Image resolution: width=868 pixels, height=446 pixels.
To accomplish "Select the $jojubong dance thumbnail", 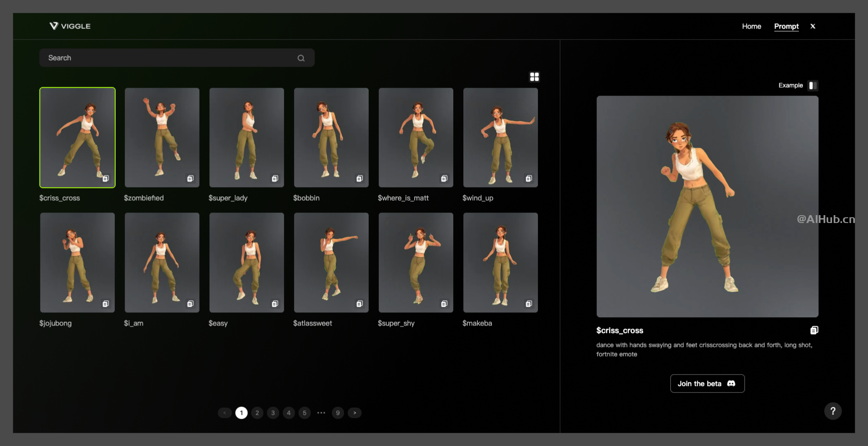I will 77,262.
